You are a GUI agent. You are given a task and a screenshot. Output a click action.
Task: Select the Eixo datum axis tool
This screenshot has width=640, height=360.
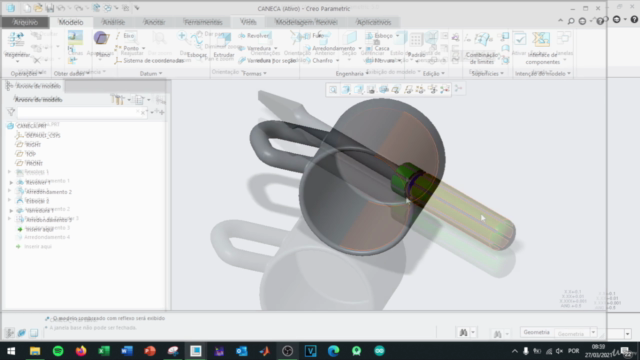click(125, 36)
